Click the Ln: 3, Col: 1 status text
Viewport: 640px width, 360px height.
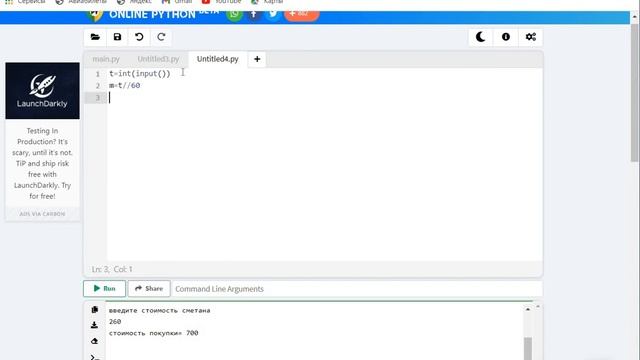pos(112,269)
